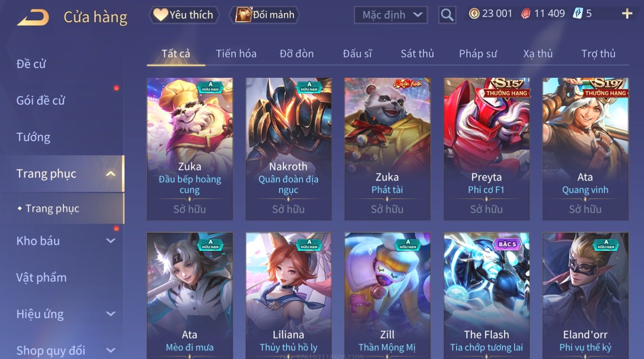
Task: Select the Preyta Phi cơ F1 skin
Action: 486,149
